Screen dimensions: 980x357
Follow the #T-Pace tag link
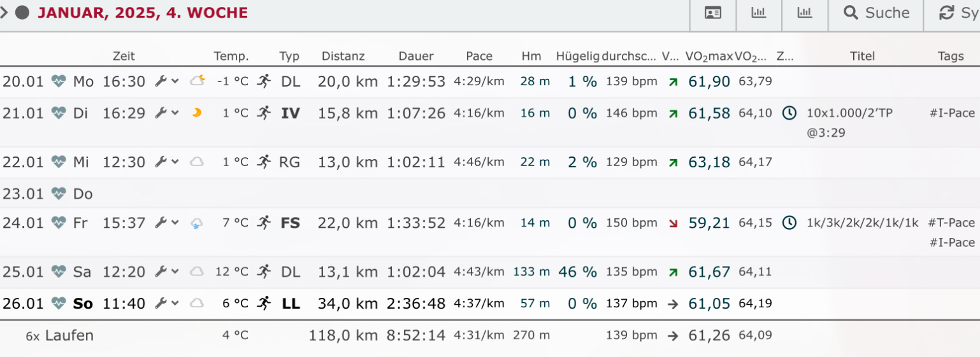951,223
